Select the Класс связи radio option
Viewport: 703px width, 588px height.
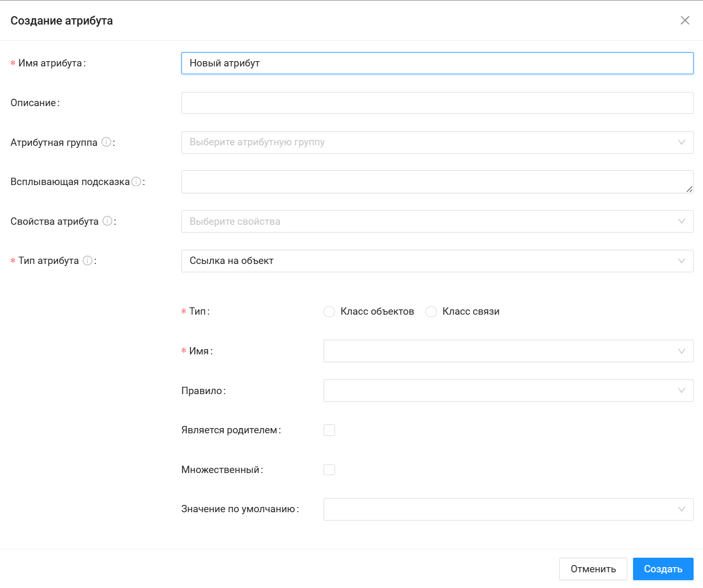click(431, 312)
